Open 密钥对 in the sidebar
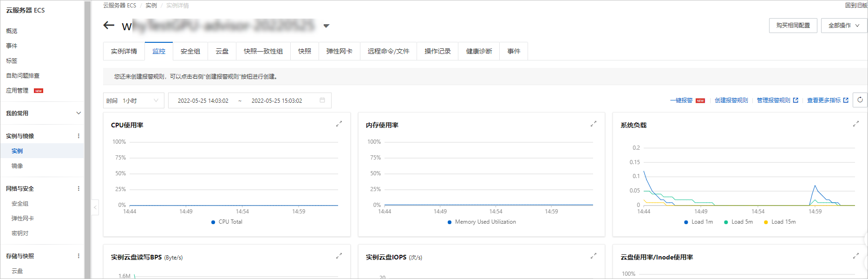The image size is (868, 279). [x=20, y=233]
